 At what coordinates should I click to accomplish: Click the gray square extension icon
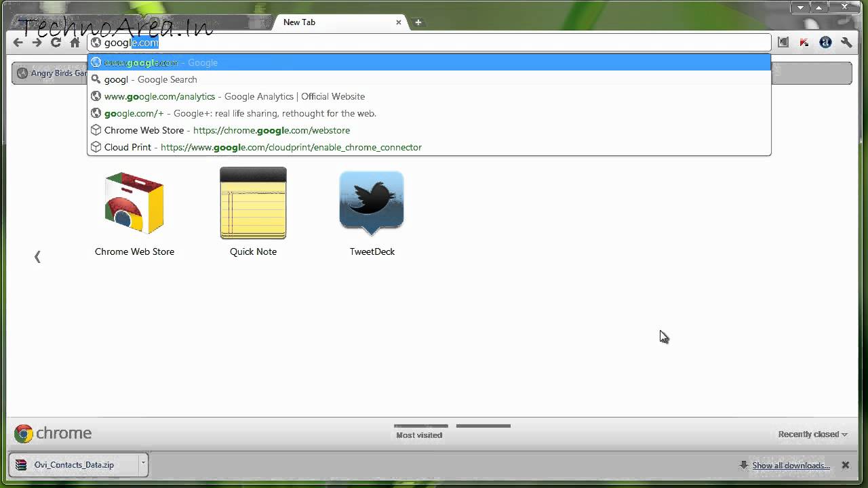(x=783, y=43)
